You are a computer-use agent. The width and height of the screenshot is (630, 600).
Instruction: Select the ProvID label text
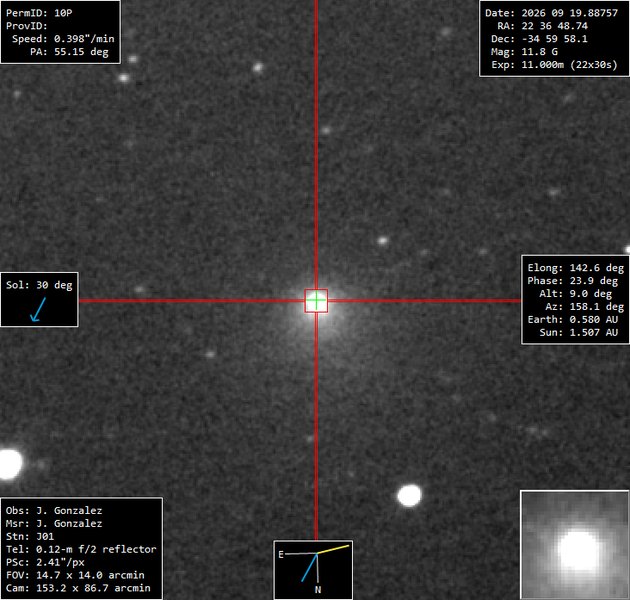pyautogui.click(x=27, y=26)
